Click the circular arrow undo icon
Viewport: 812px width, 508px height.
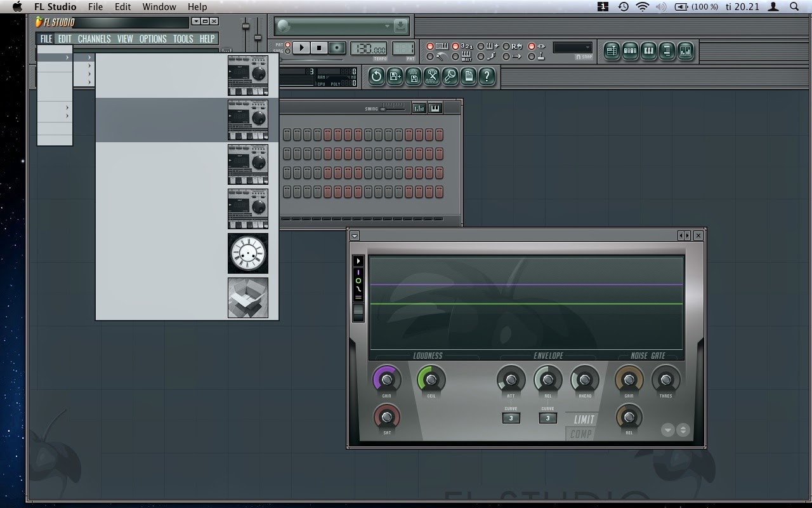pos(376,77)
